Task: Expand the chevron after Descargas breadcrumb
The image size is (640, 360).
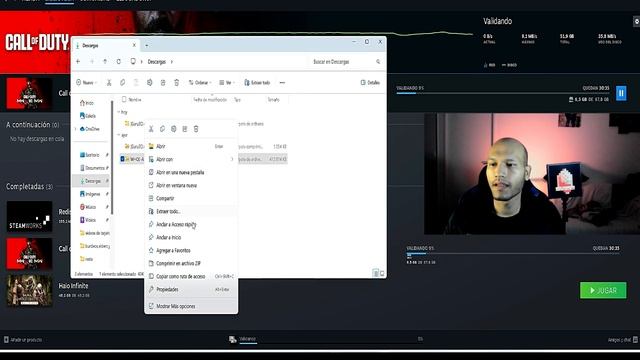Action: coord(172,62)
